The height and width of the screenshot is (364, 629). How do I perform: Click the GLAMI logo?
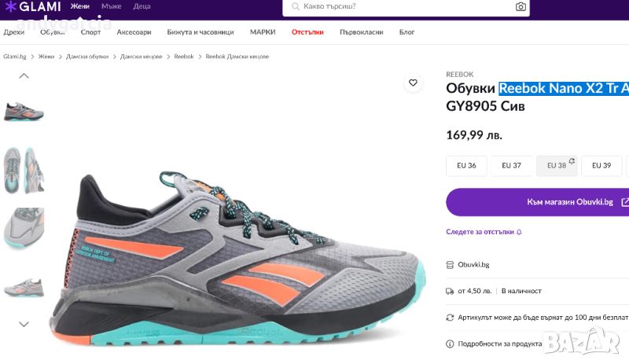pos(33,7)
